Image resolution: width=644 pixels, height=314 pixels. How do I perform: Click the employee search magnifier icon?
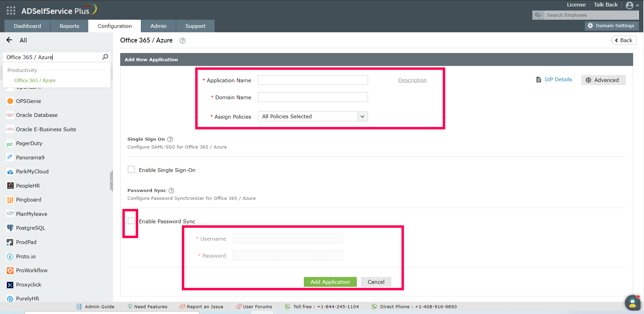(x=538, y=15)
